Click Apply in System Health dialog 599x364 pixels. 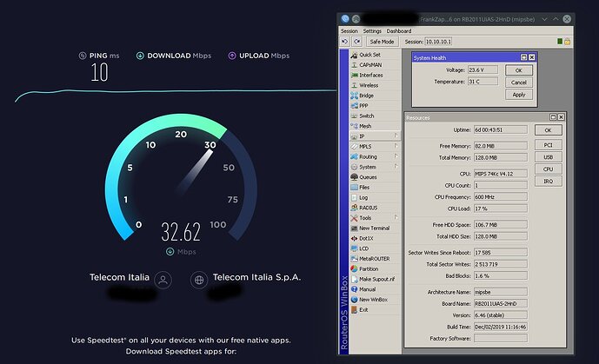[519, 95]
